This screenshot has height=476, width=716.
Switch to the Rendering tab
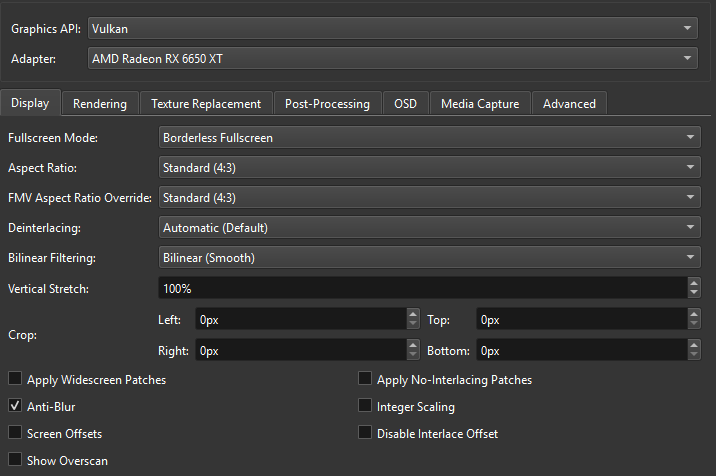100,104
